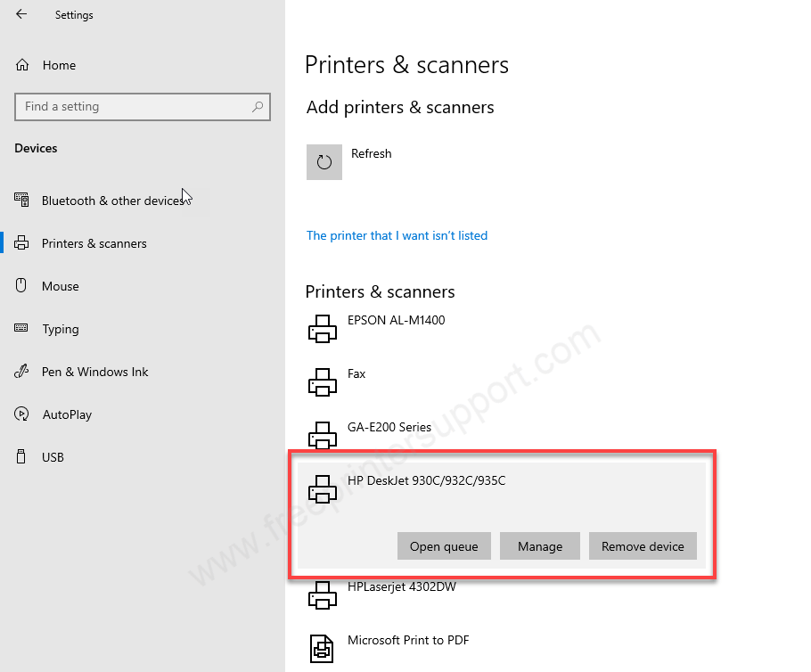Click Manage button for HP DeskJet

click(x=539, y=546)
